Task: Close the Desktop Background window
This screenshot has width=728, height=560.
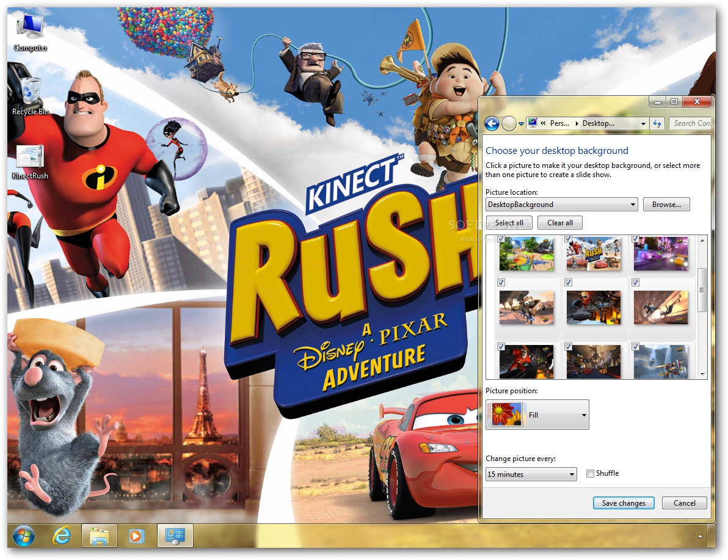Action: (696, 102)
